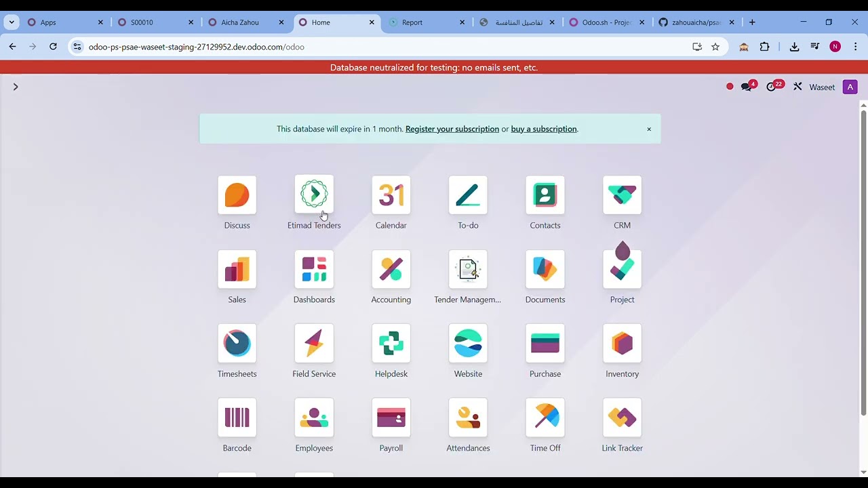Open the Attendances app
The width and height of the screenshot is (868, 488).
(x=468, y=418)
